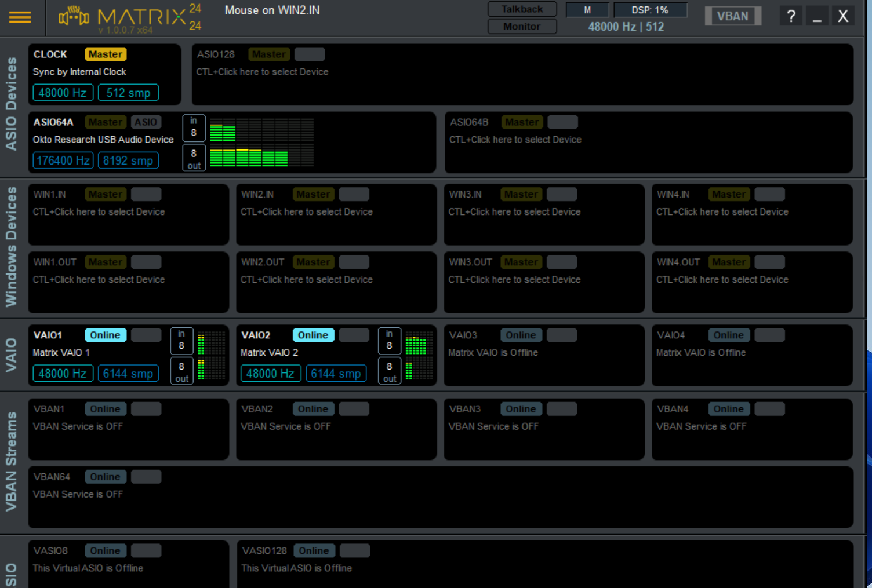Viewport: 872px width, 588px height.
Task: Toggle VASIO128 Online badge
Action: pos(314,550)
